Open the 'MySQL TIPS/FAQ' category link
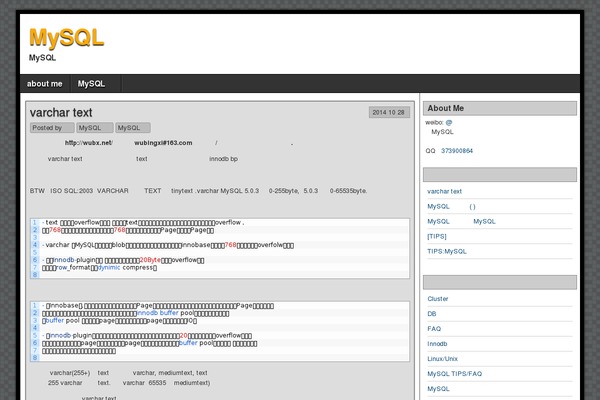Viewport: 600px width, 400px height. click(455, 374)
